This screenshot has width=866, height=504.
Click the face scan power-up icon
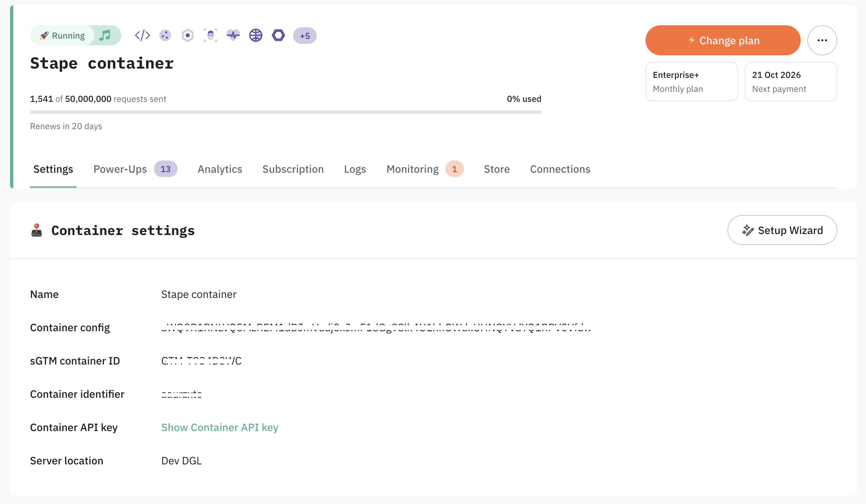click(x=210, y=35)
